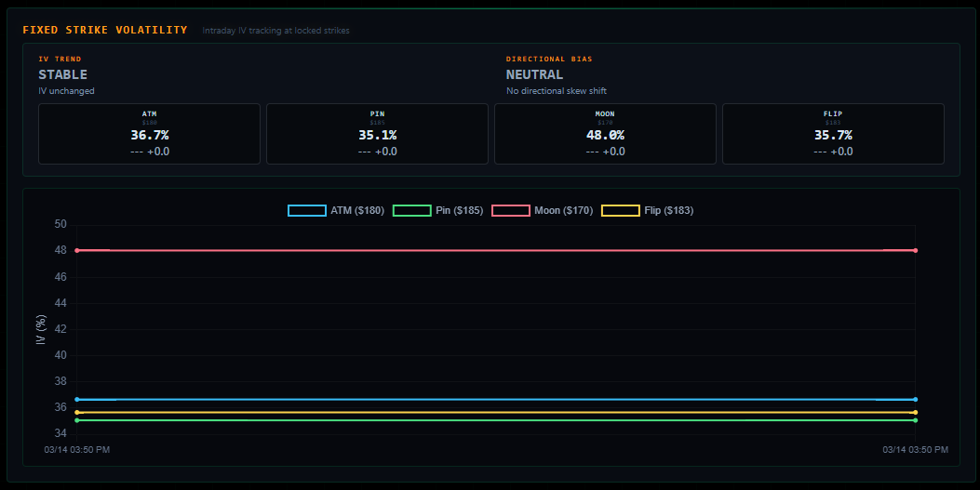Click the '34' y-axis tick label
This screenshot has height=490, width=980.
pyautogui.click(x=60, y=434)
